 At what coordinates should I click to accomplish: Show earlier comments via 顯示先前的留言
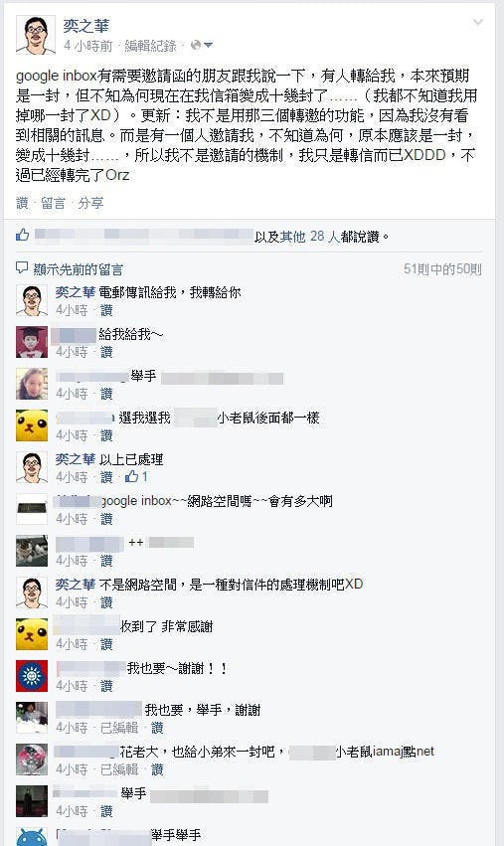(79, 268)
